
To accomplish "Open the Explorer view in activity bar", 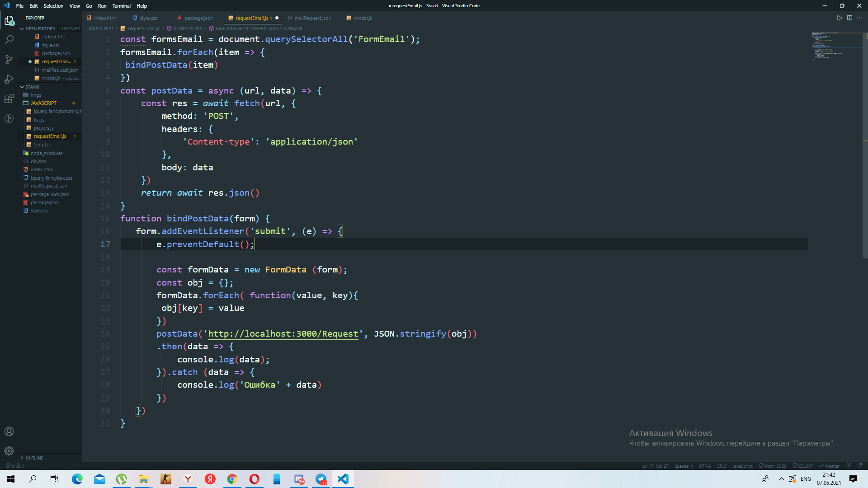I will [x=9, y=20].
